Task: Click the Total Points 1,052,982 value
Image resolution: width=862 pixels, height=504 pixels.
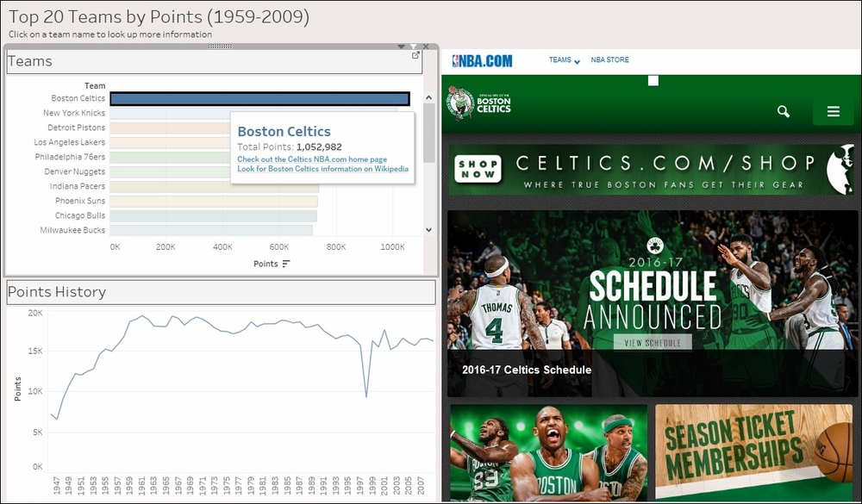Action: [319, 147]
